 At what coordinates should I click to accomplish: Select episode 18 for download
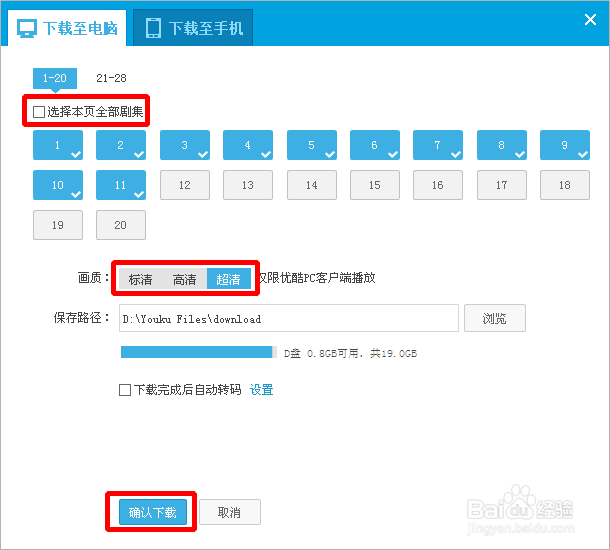coord(565,185)
